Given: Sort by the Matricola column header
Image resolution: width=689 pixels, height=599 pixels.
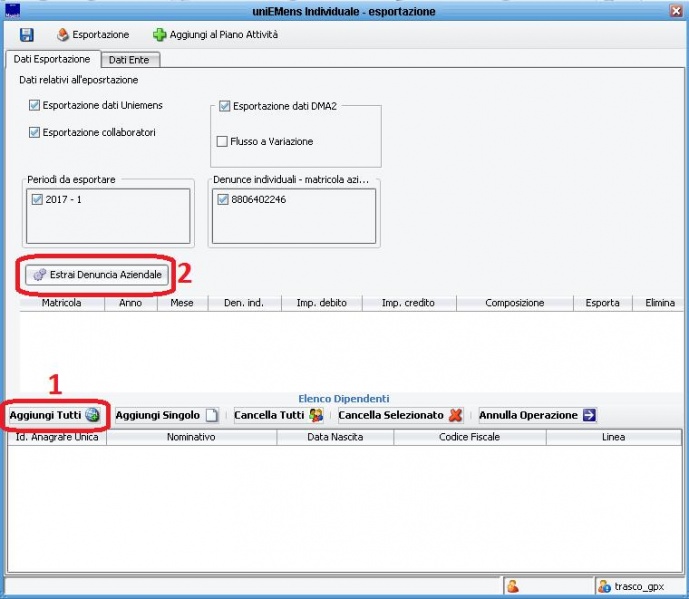Looking at the screenshot, I should click(x=62, y=303).
